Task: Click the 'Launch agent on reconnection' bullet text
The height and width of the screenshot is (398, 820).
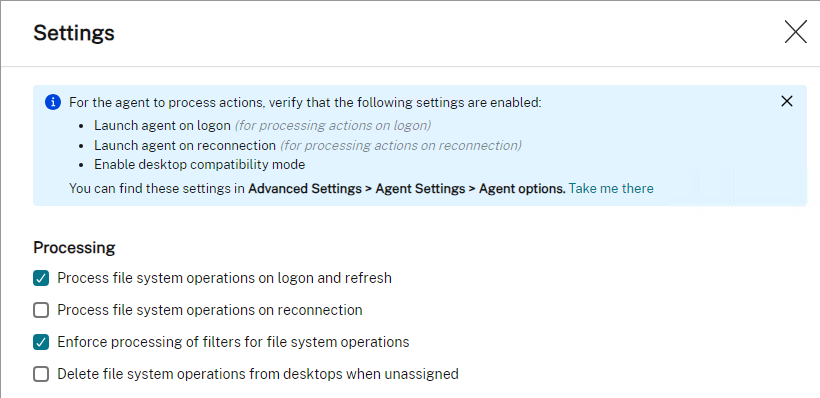Action: coord(185,145)
